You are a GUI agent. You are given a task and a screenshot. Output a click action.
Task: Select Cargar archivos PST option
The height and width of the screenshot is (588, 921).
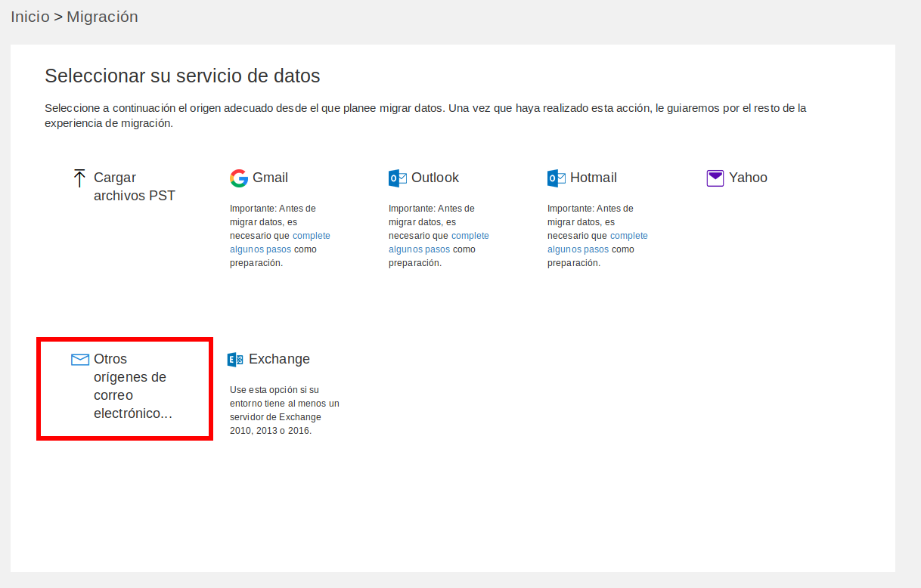point(135,187)
